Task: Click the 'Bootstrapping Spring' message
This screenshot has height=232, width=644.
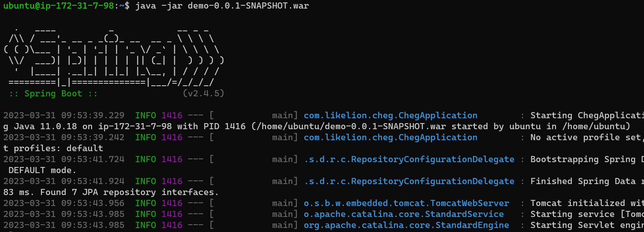Action: coord(587,159)
